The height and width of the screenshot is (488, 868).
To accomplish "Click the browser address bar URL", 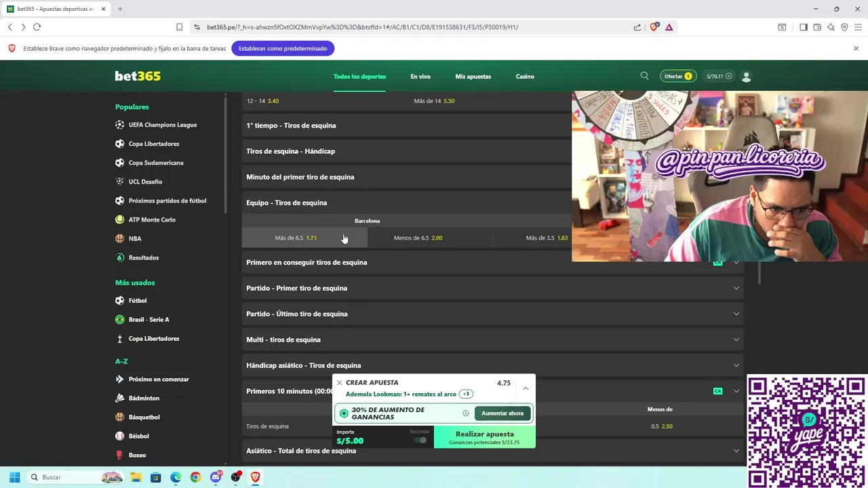I will pos(363,27).
